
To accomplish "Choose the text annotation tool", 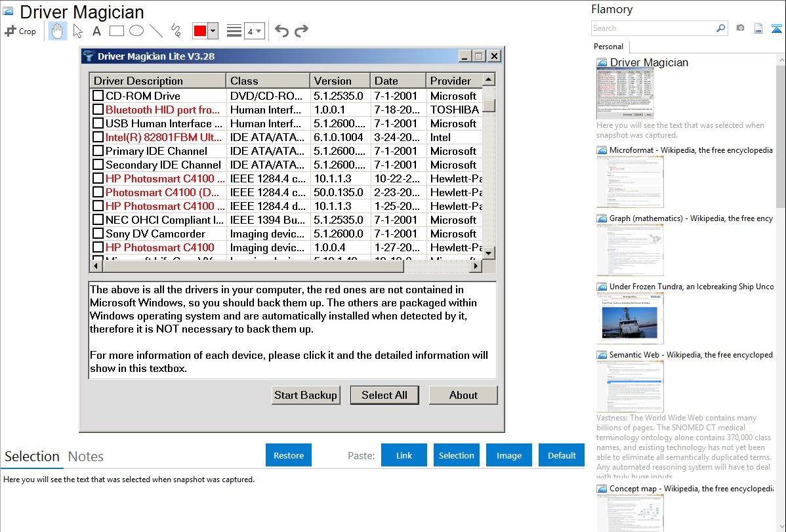I will pyautogui.click(x=96, y=31).
